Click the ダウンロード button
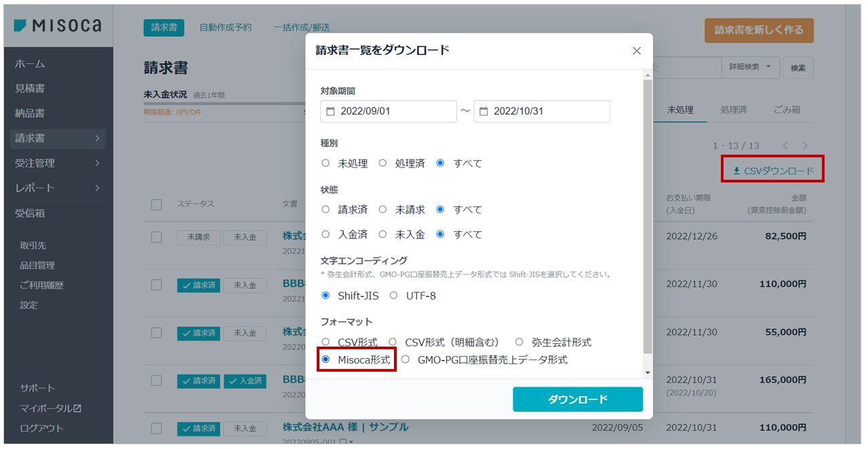 (578, 399)
